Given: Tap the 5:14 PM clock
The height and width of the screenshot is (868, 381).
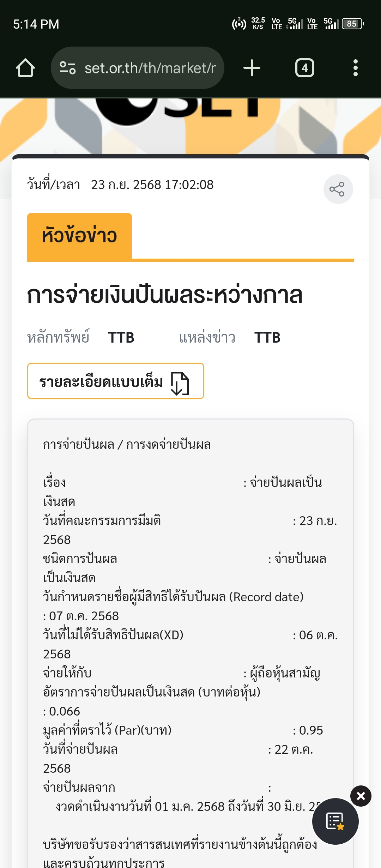Looking at the screenshot, I should [x=36, y=24].
